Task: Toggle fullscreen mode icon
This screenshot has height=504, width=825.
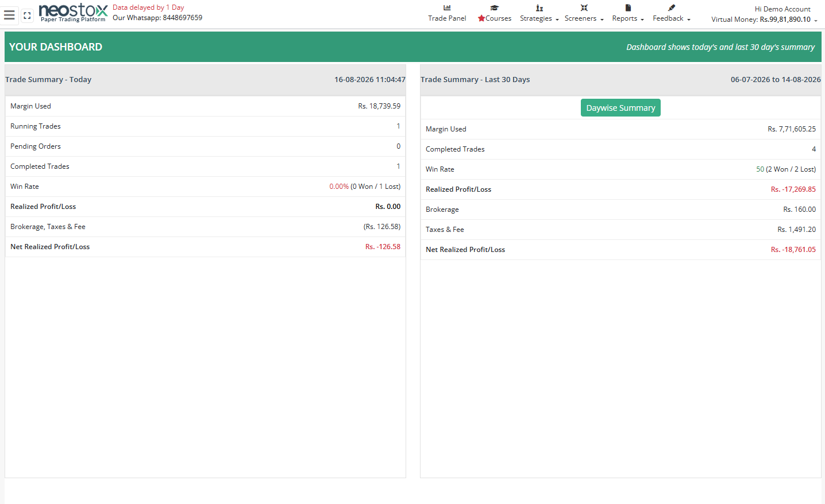Action: tap(27, 15)
